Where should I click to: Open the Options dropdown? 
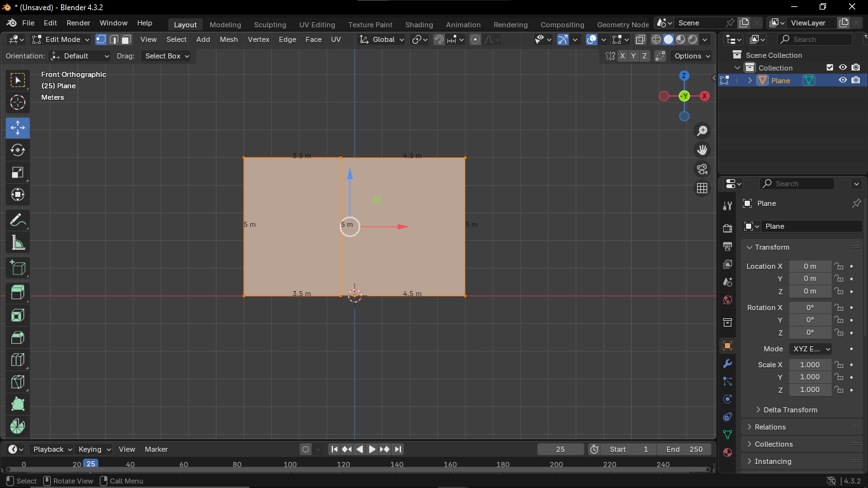pos(692,56)
